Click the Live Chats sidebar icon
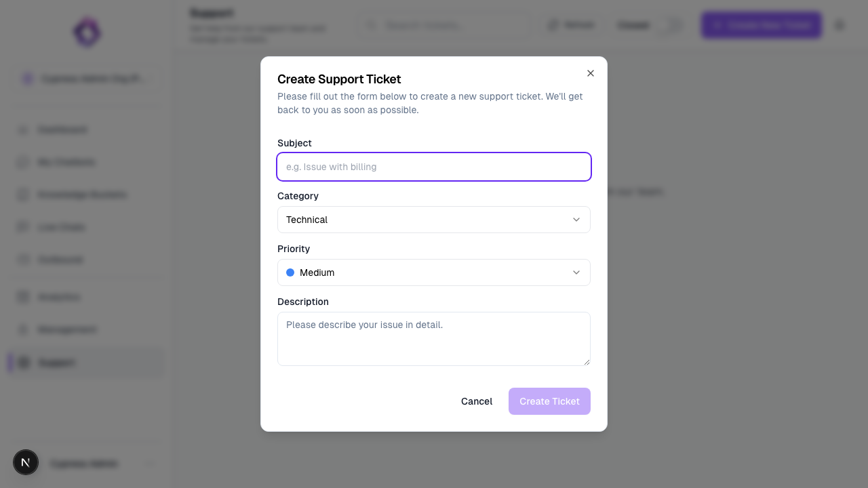Image resolution: width=868 pixels, height=488 pixels. click(x=22, y=227)
